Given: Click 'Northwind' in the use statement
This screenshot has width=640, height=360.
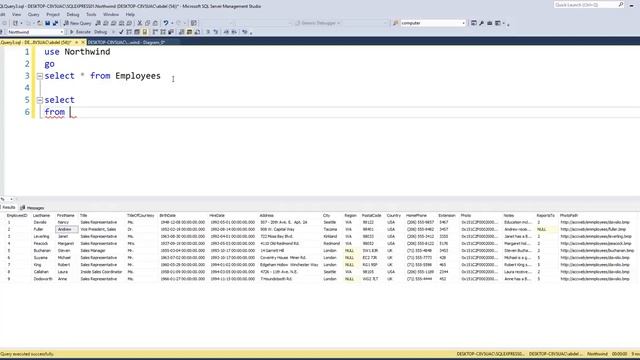Looking at the screenshot, I should click(x=87, y=52).
